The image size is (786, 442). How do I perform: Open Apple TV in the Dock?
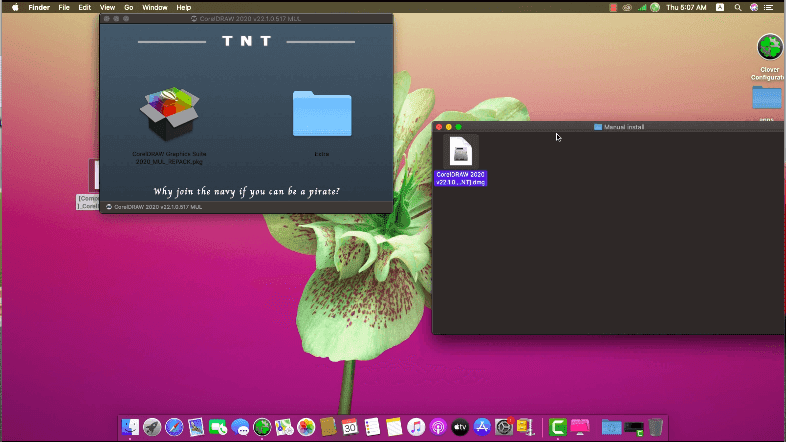click(x=460, y=427)
